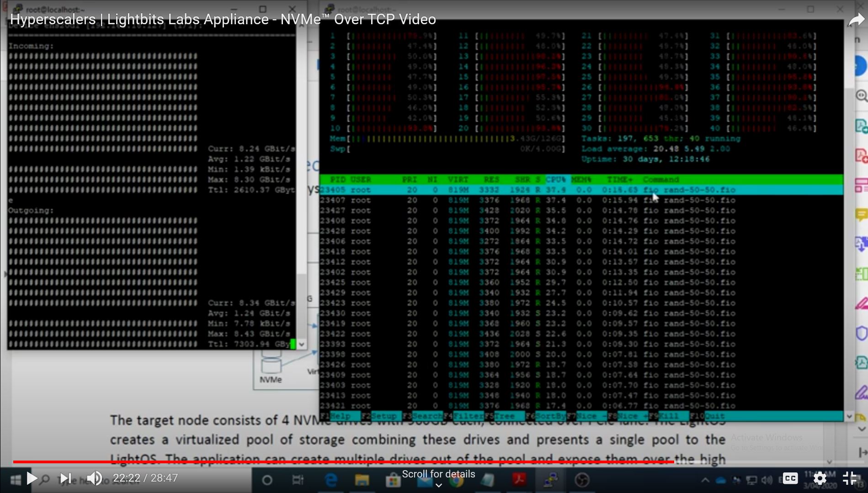This screenshot has height=493, width=868.
Task: Sort by the CPU% column header in htop
Action: [556, 180]
